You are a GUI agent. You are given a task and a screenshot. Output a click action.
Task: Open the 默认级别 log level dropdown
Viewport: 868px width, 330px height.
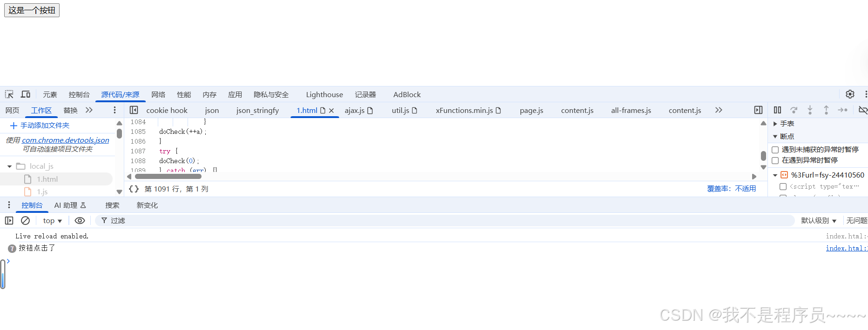tap(819, 221)
